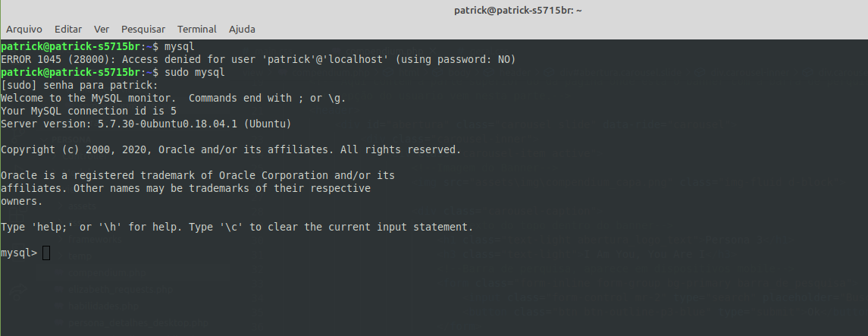Click the block cursor after mysql> prompt
The height and width of the screenshot is (336, 868).
click(x=46, y=253)
